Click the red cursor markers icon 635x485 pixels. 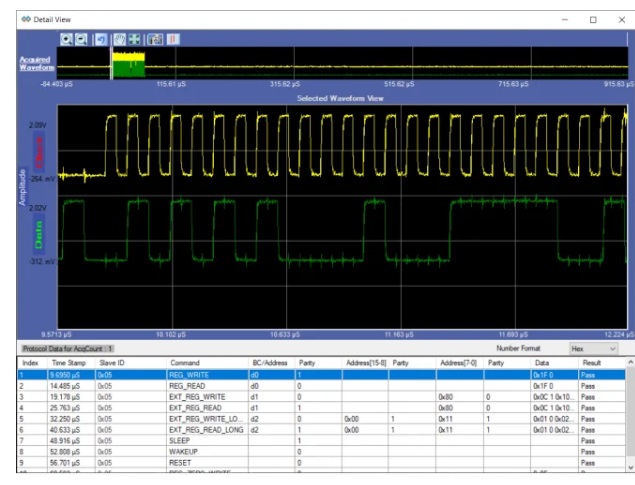[173, 39]
